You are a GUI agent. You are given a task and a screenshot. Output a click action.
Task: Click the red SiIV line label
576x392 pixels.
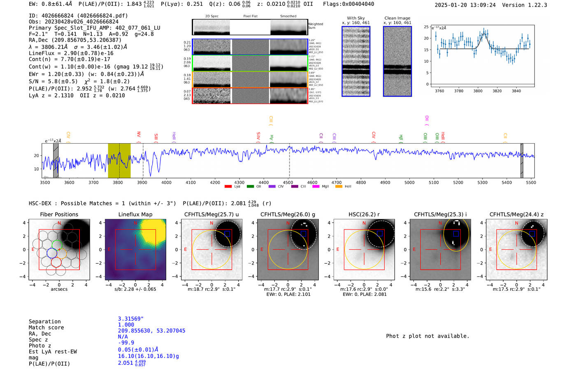click(258, 137)
